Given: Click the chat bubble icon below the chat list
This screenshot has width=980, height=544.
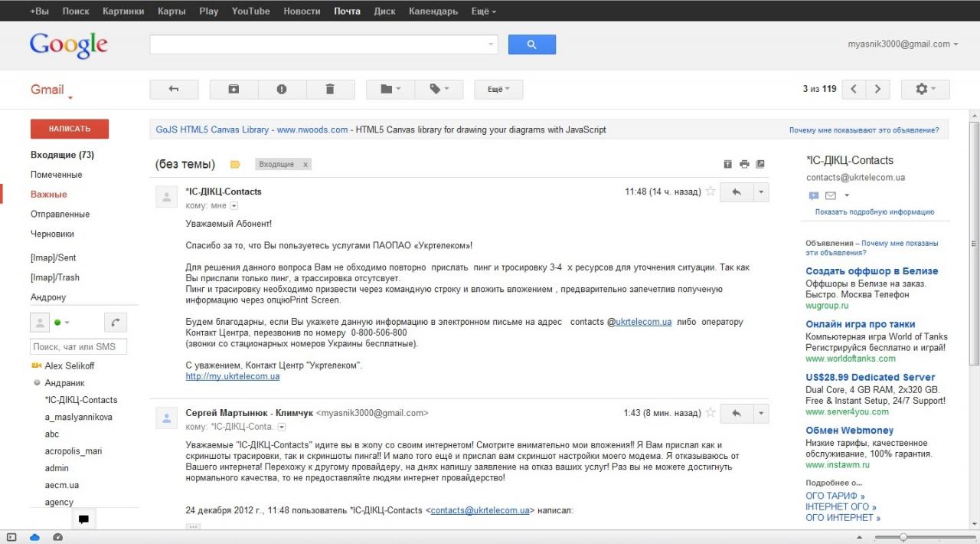Looking at the screenshot, I should click(x=83, y=519).
